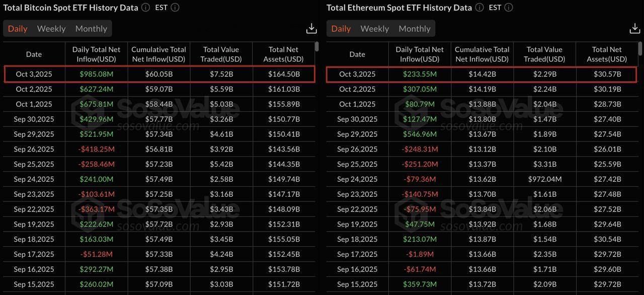Click the Bitcoin ETF info icon beside the title
The width and height of the screenshot is (644, 295).
(x=145, y=8)
